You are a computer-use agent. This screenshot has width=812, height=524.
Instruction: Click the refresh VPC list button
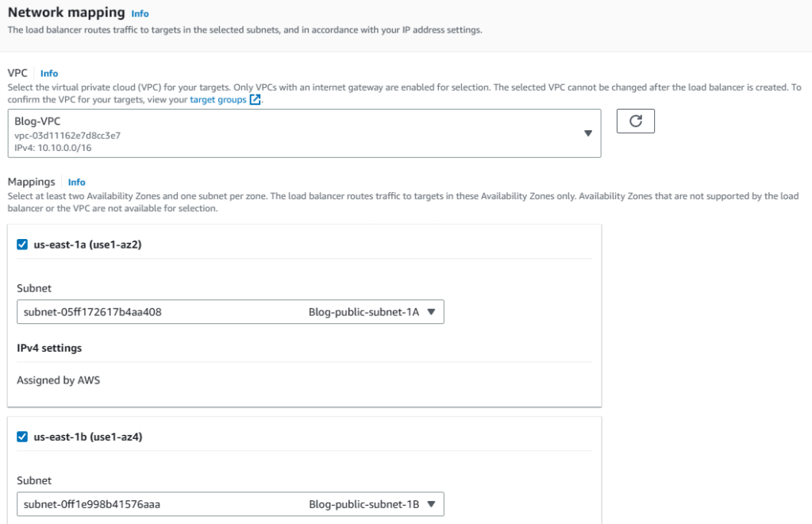635,121
